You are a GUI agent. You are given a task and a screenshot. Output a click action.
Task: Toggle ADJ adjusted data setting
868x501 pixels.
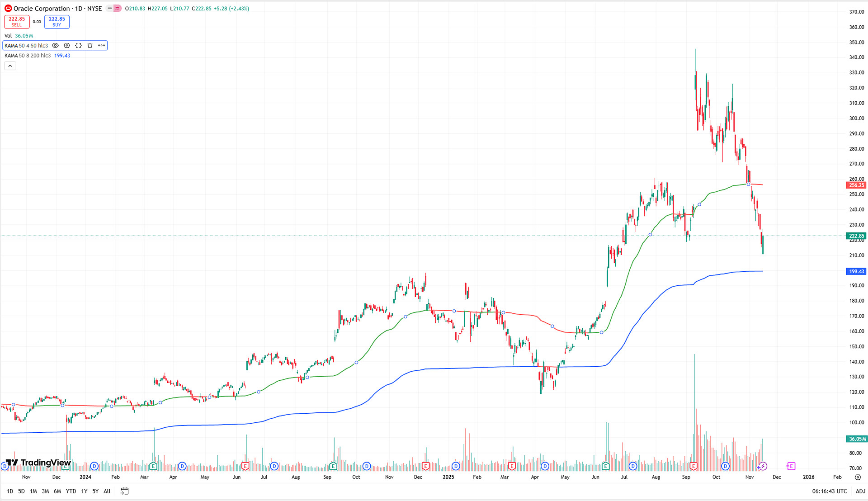click(860, 492)
